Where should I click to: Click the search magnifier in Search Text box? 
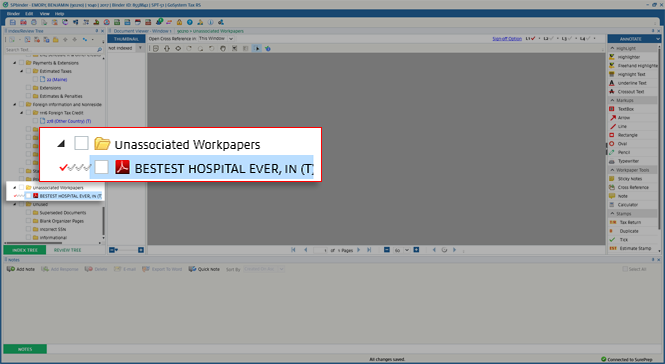(x=100, y=50)
